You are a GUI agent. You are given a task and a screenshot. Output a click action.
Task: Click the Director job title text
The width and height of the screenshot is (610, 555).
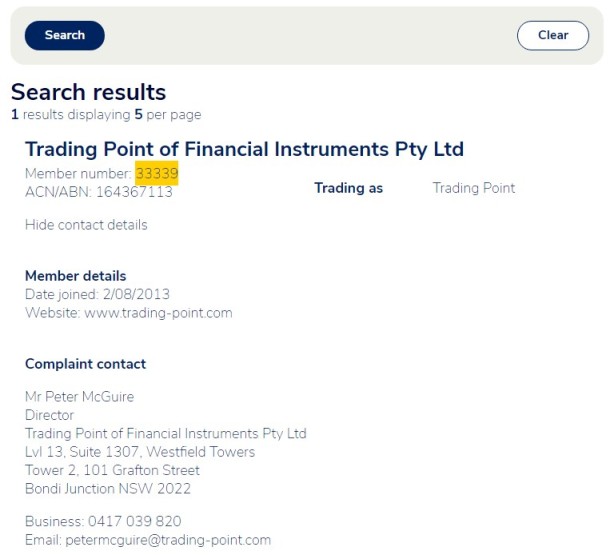point(49,415)
